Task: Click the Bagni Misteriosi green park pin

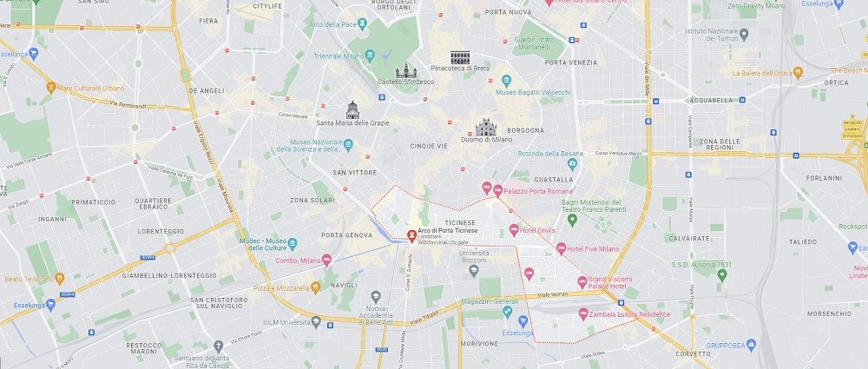Action: pos(572,220)
